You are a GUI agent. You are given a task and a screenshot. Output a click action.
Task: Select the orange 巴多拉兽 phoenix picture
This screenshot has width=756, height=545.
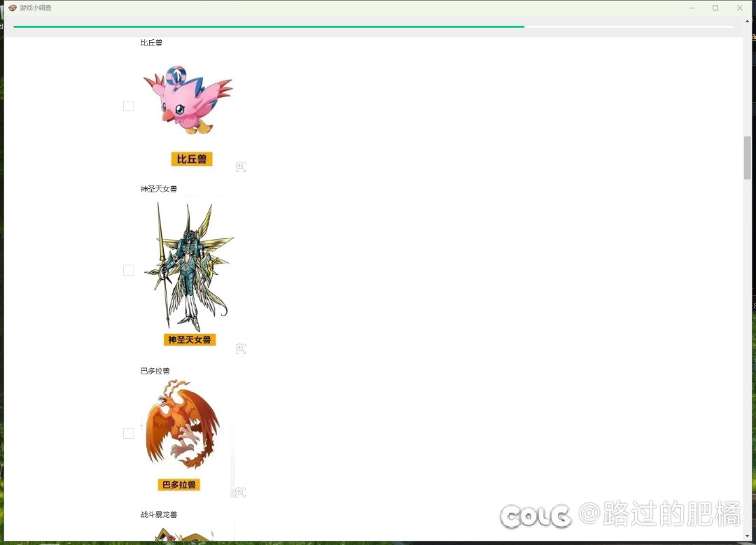(x=187, y=437)
